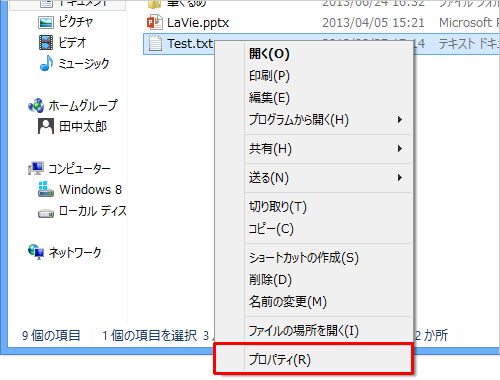Open コンピューター in the navigation pane

click(79, 168)
